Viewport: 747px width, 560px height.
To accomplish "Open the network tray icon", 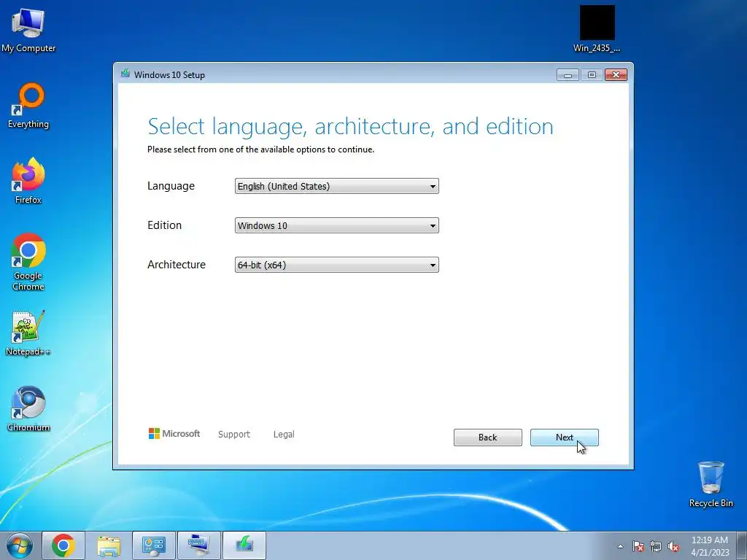I will click(x=656, y=546).
